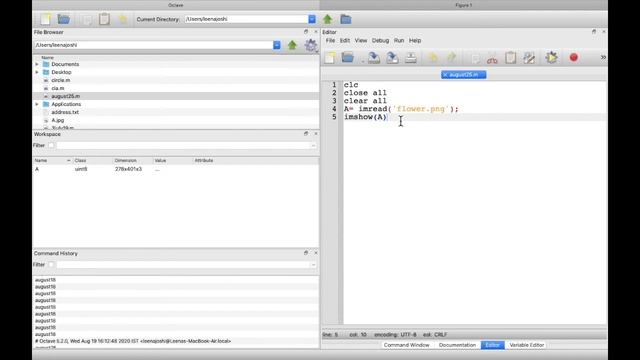Open the File Browser gear settings menu
This screenshot has height=360, width=640.
tap(311, 45)
